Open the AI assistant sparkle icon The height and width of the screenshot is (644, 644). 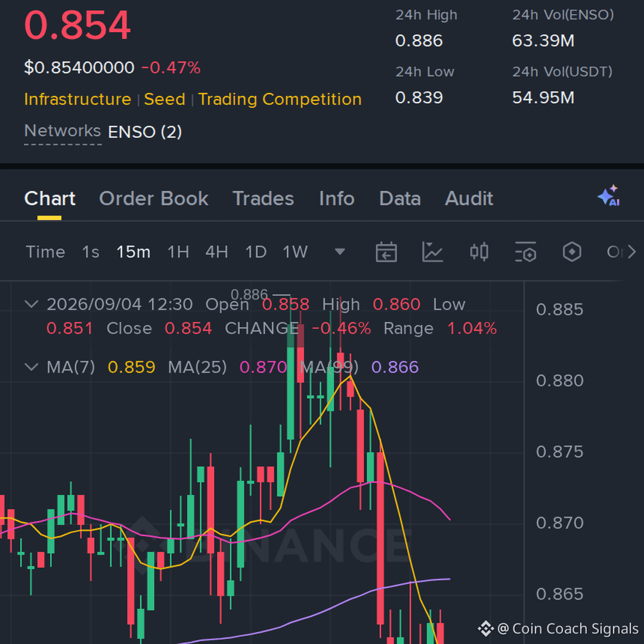pyautogui.click(x=609, y=196)
